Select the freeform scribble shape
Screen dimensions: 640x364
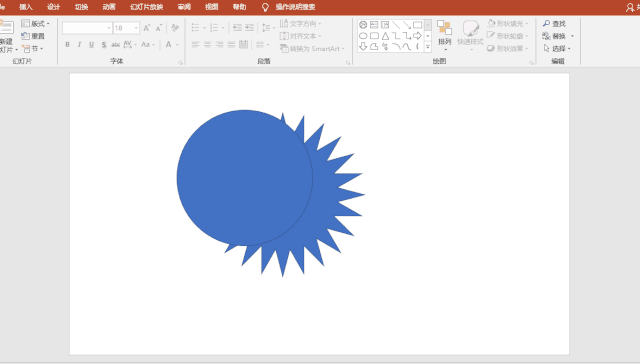[x=385, y=47]
